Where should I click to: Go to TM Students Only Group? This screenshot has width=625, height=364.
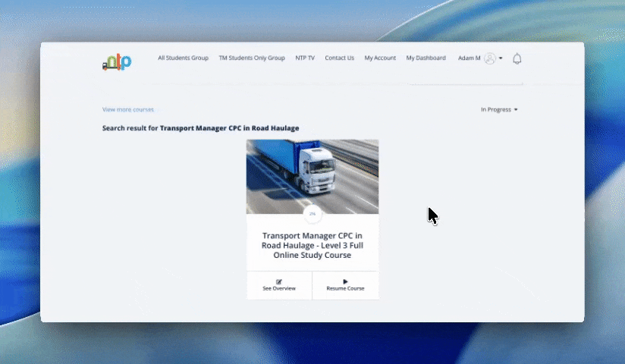[x=252, y=58]
